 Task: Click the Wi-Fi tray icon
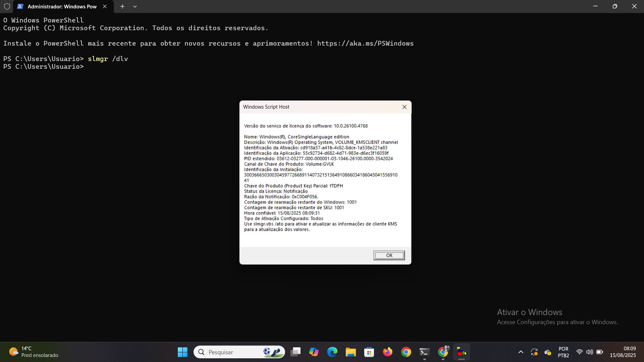coord(579,352)
